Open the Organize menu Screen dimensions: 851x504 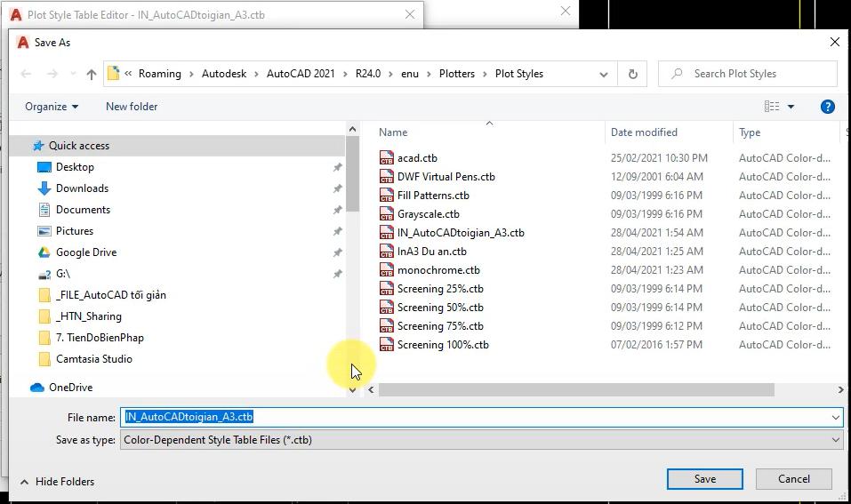tap(52, 107)
